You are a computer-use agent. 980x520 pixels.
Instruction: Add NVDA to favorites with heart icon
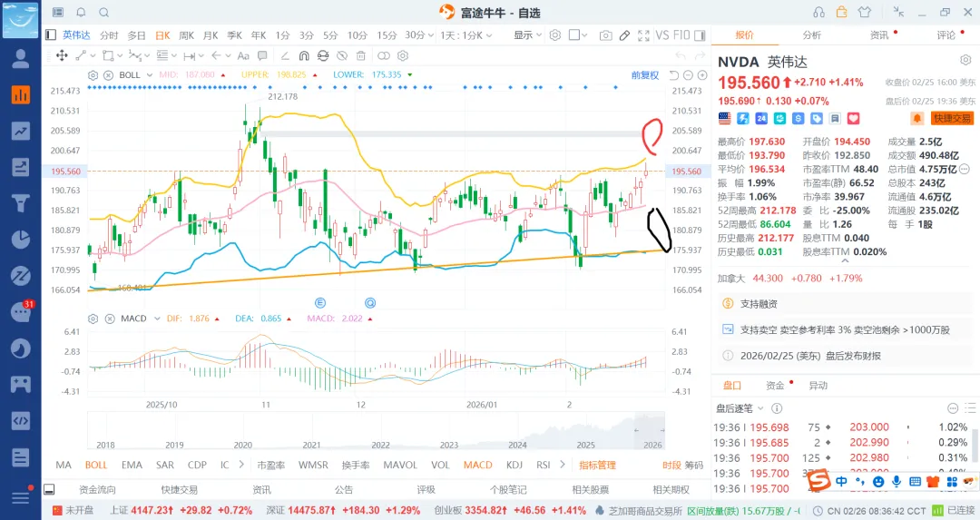click(854, 119)
